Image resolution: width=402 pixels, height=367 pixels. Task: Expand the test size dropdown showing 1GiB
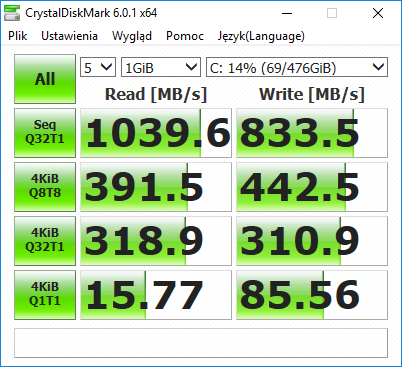[x=161, y=67]
